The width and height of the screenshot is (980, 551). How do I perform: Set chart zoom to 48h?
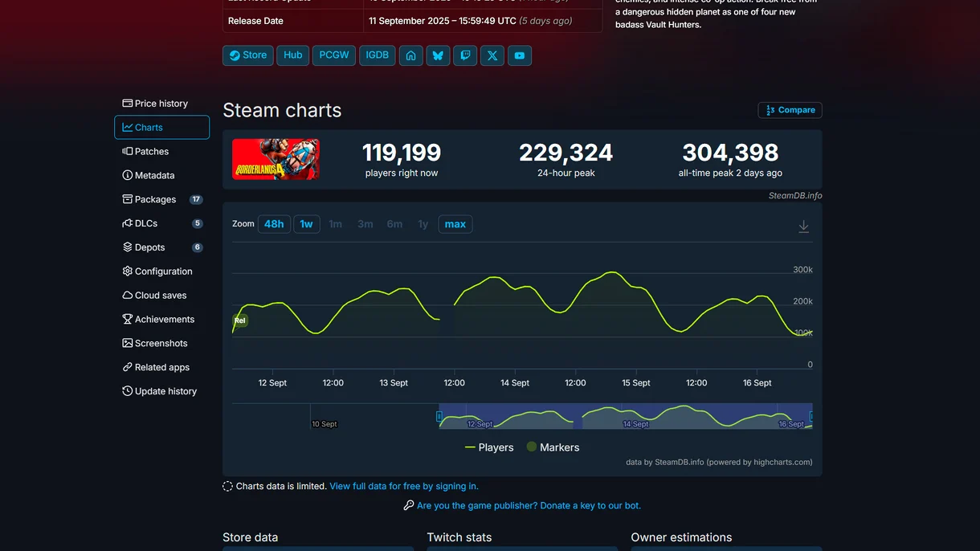tap(274, 224)
